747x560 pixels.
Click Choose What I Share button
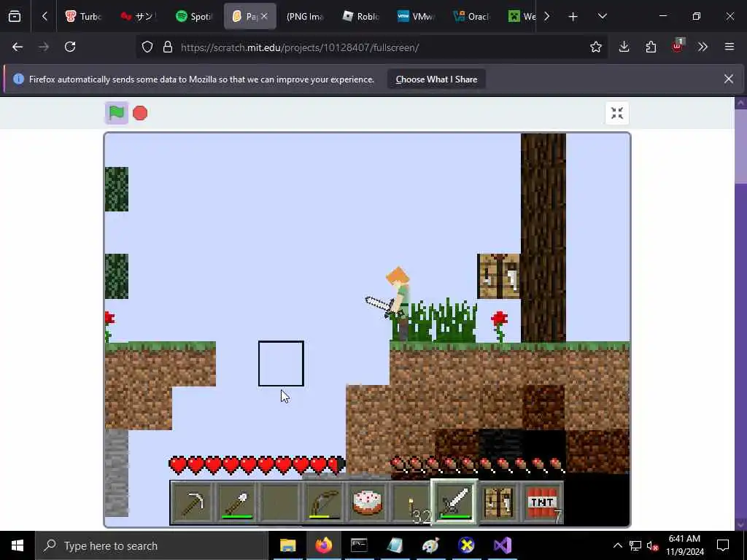(x=436, y=79)
